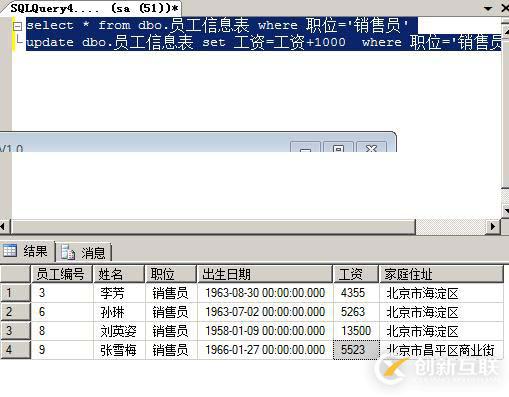The width and height of the screenshot is (509, 397).
Task: Click the horizontal scrollbar left arrow
Action: [x=3, y=227]
